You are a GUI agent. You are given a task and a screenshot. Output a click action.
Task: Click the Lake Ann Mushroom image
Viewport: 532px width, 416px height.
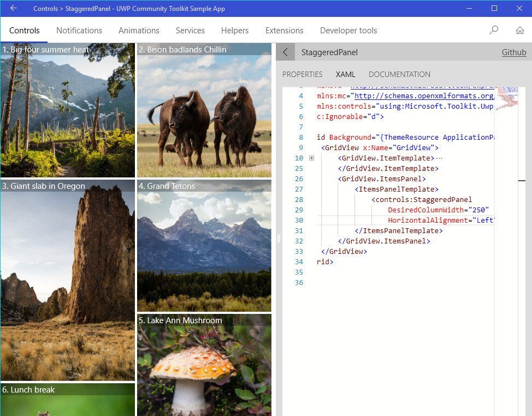pos(204,366)
